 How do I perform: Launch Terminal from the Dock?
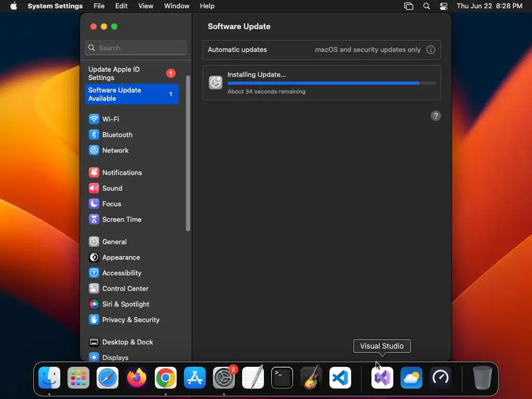coord(282,378)
